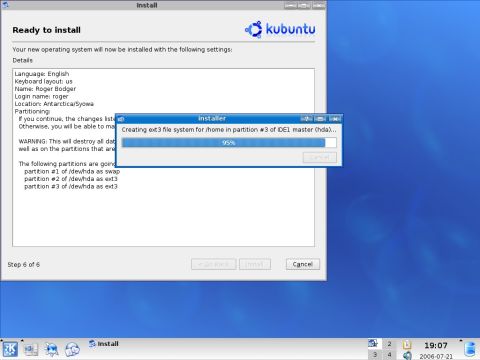
Task: Click 'partition #1 of /dev/hda as swap'
Action: pyautogui.click(x=72, y=171)
